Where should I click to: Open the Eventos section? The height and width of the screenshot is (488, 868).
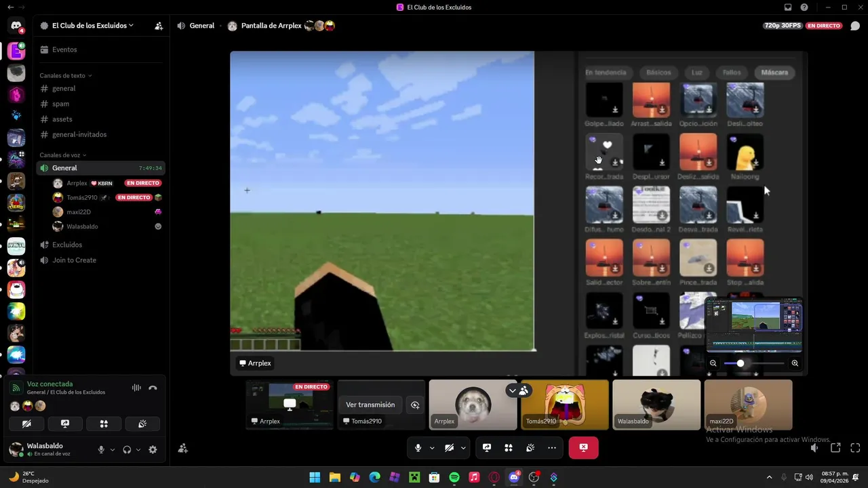tap(100, 49)
